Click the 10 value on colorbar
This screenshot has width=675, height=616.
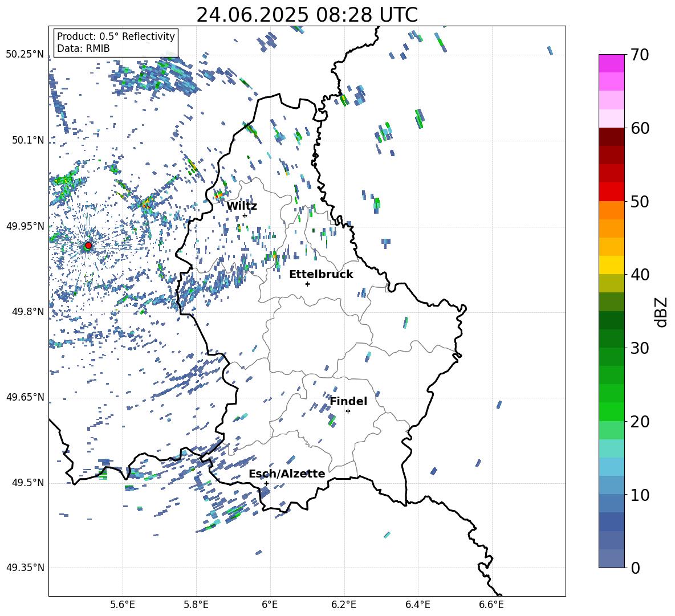640,495
